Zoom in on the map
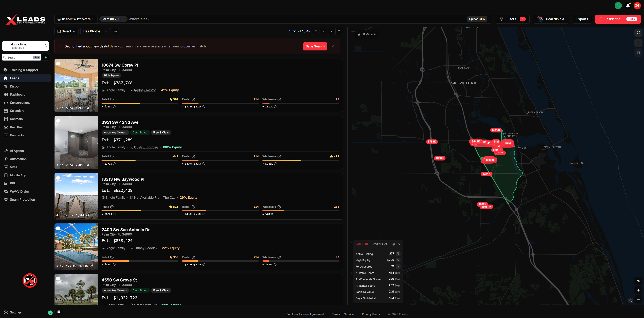This screenshot has width=644, height=318. pyautogui.click(x=638, y=290)
